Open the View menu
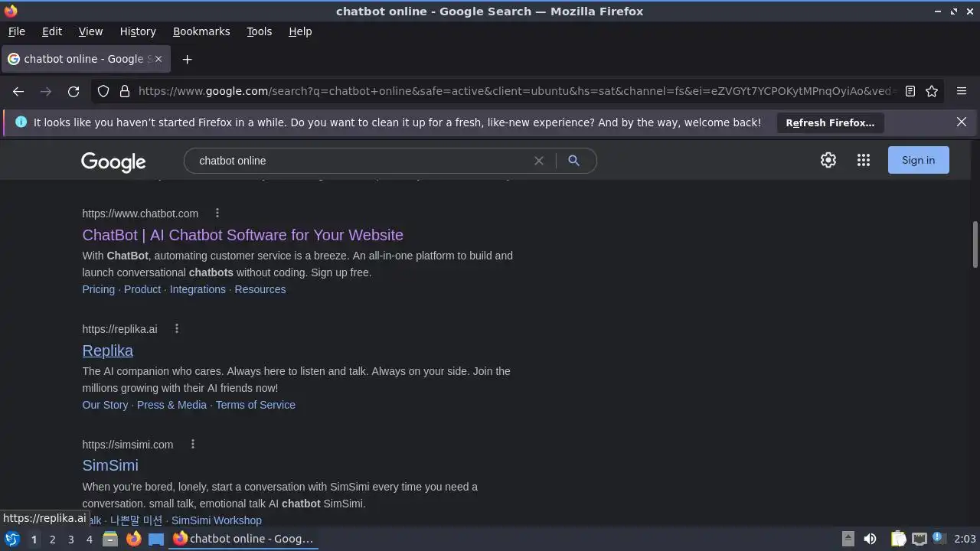 click(90, 31)
